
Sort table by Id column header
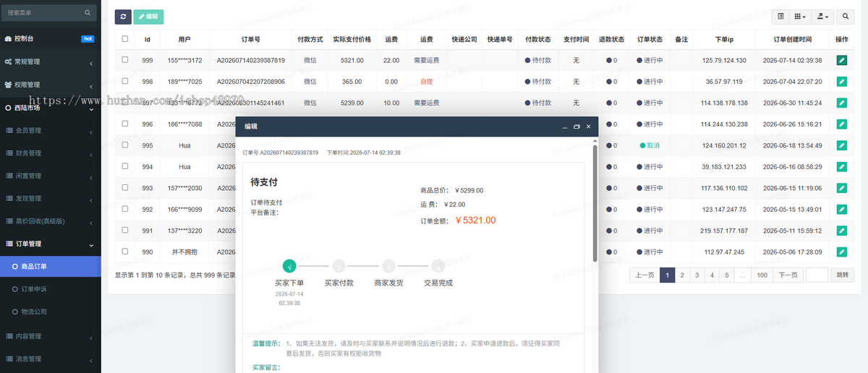(x=147, y=39)
